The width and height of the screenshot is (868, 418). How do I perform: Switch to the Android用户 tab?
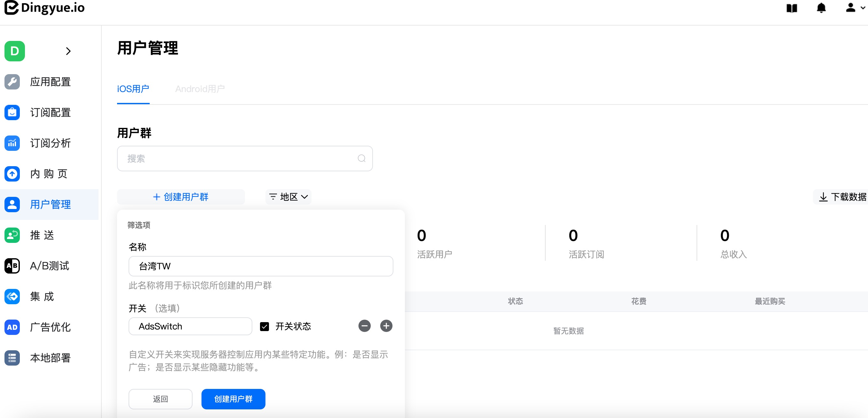pyautogui.click(x=200, y=89)
